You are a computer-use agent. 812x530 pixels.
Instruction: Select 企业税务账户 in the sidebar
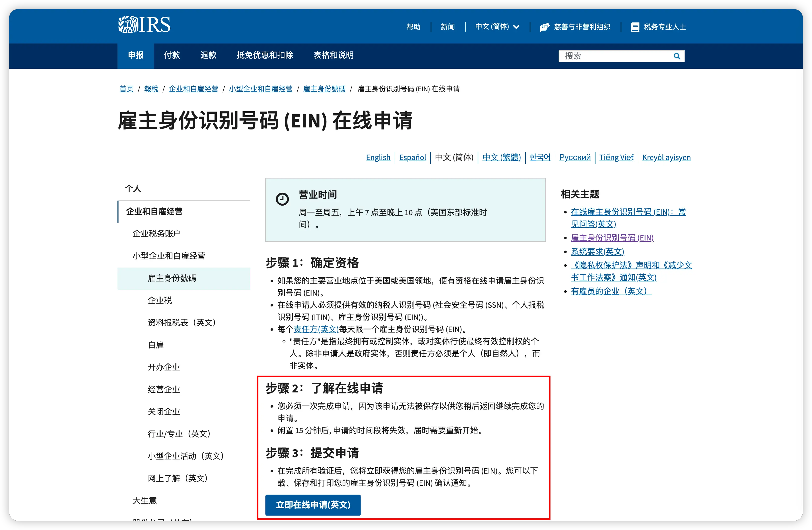click(157, 234)
